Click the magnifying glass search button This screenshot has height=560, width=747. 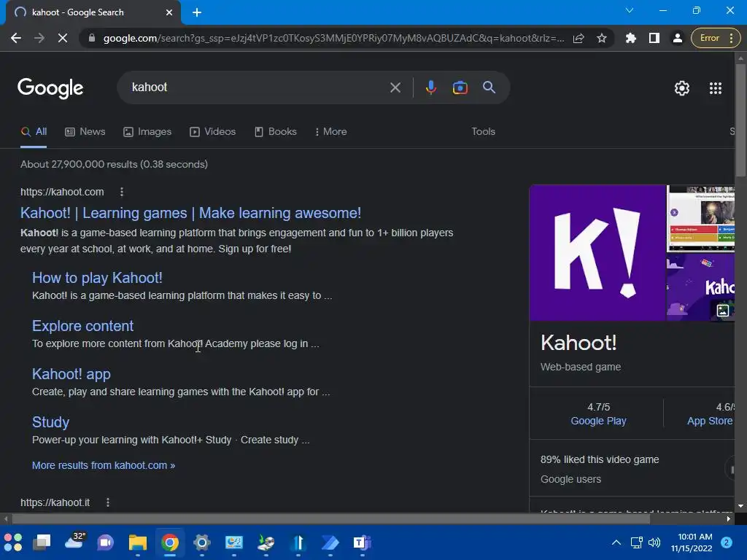point(489,87)
